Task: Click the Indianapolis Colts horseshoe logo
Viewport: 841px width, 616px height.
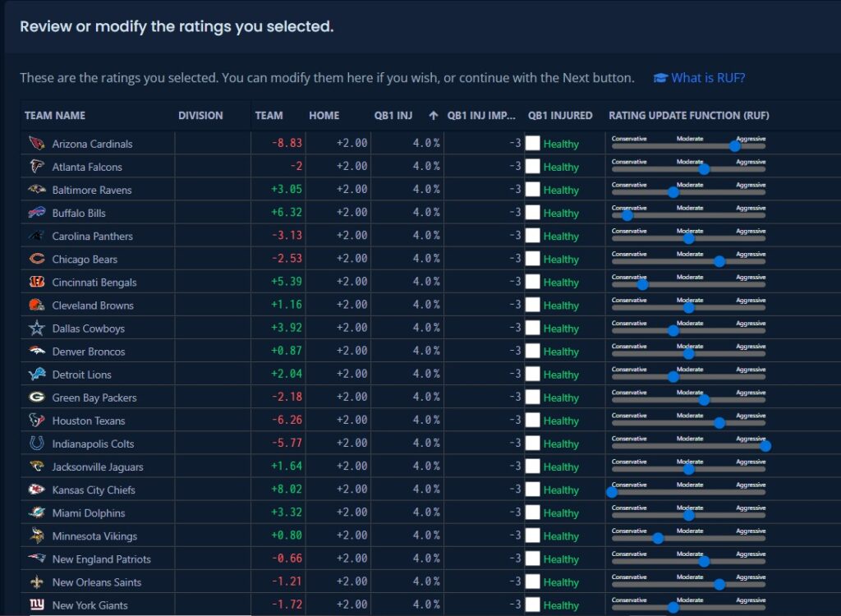Action: (36, 444)
